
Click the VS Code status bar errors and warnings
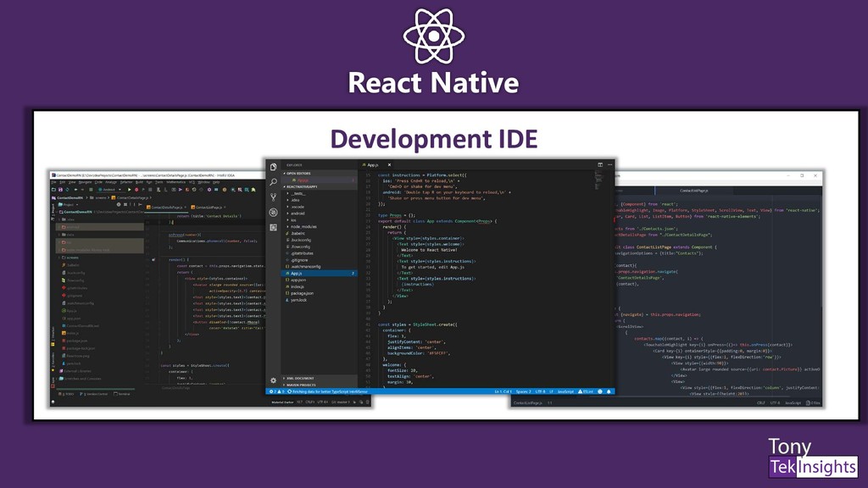click(x=277, y=391)
